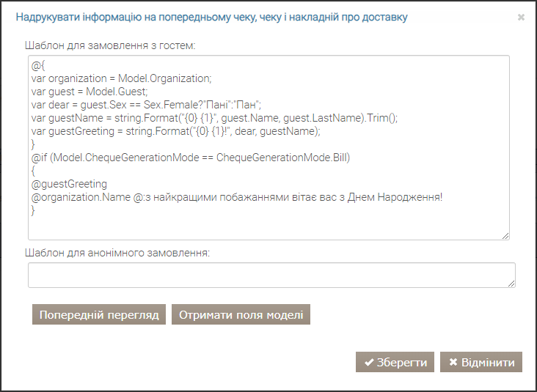Focus the anonymous order template field
537x392 pixels.
(270, 275)
